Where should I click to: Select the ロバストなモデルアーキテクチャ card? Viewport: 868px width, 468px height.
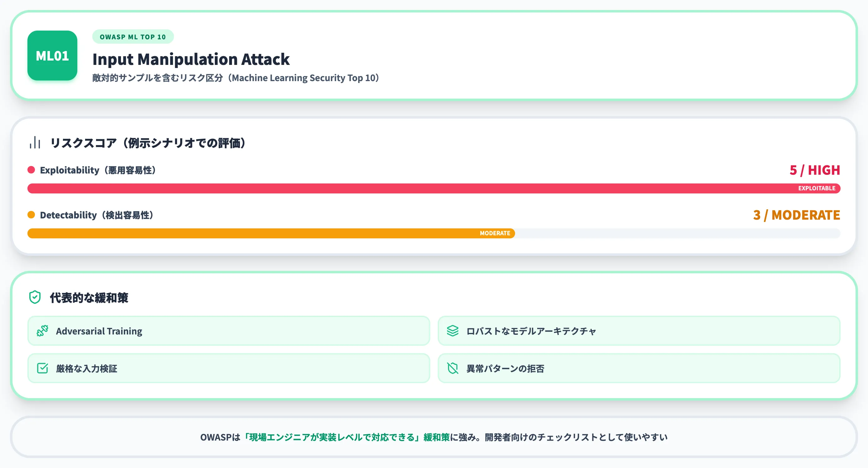pyautogui.click(x=639, y=331)
